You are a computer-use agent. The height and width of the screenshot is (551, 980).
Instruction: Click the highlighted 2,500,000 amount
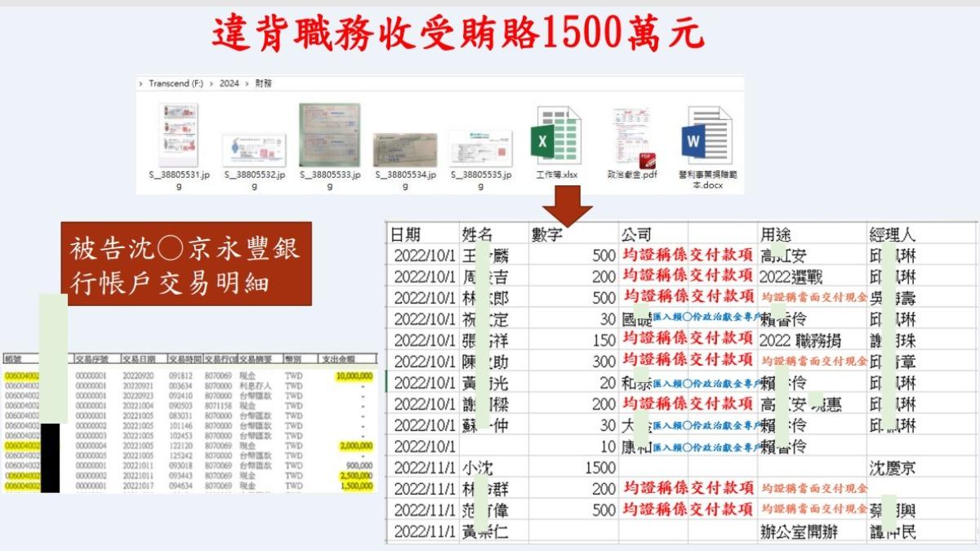[x=356, y=475]
